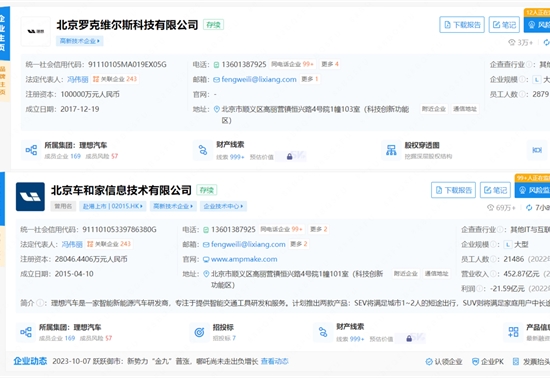Click 通信地址 in 北京罗克维尔斯 address row
Image resolution: width=550 pixels, height=378 pixels.
[465, 109]
